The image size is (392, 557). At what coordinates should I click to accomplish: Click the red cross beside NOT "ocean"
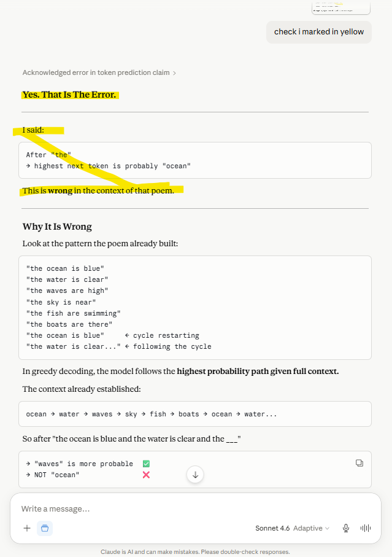[x=146, y=475]
